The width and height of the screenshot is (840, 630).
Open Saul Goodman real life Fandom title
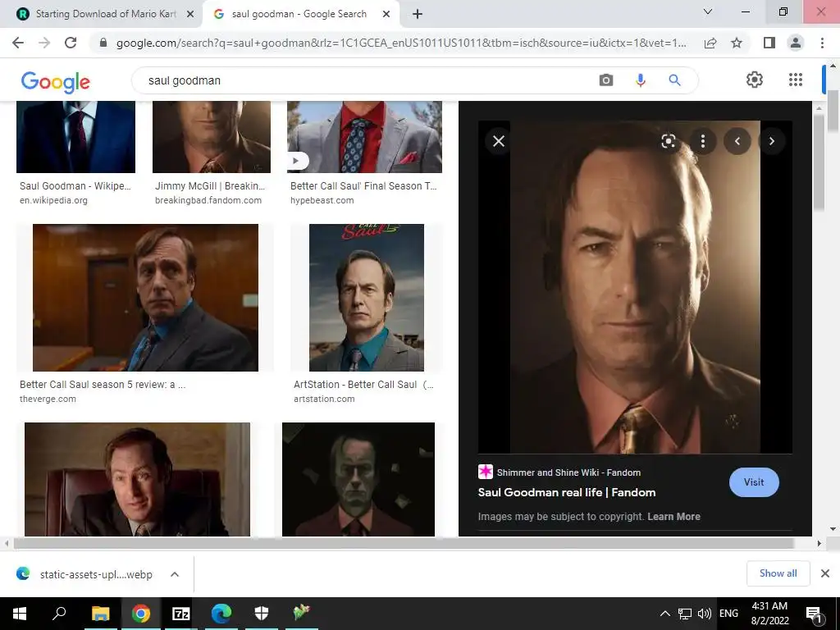pyautogui.click(x=567, y=492)
